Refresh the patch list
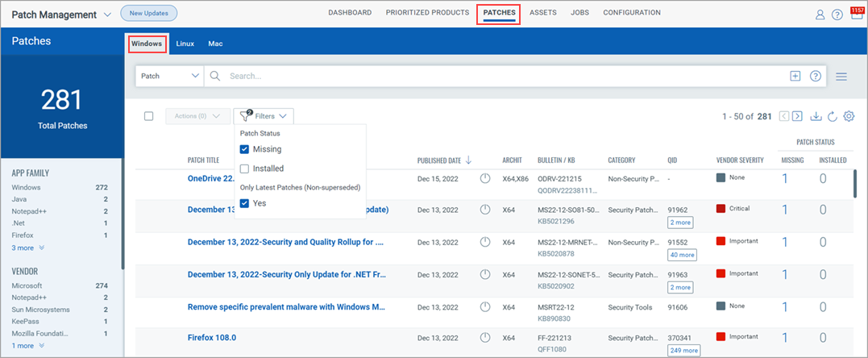The width and height of the screenshot is (868, 358). pos(832,116)
